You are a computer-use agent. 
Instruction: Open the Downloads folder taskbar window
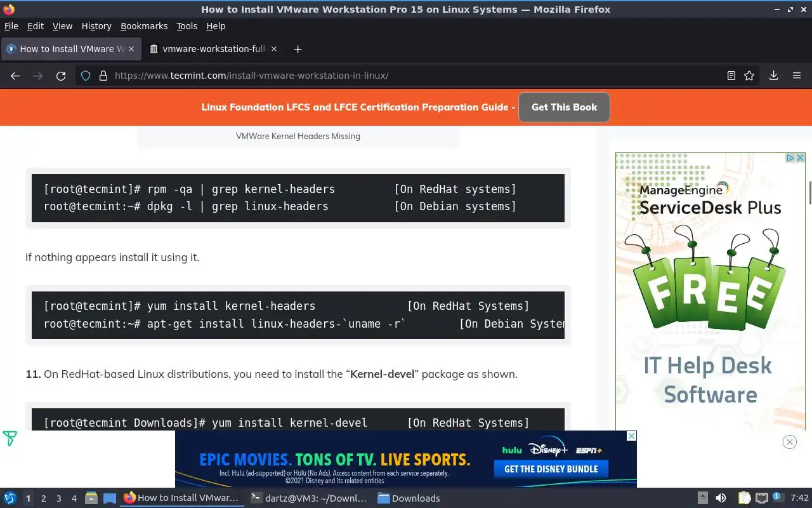coord(409,498)
